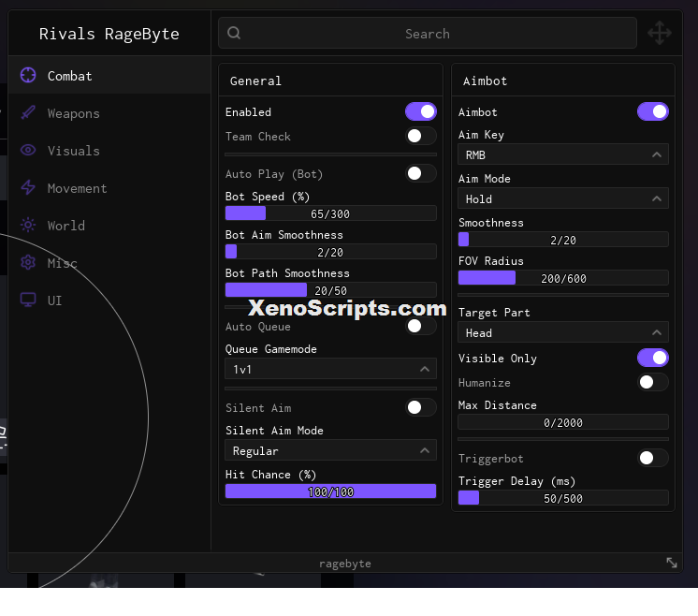Adjust the Bot Path Smoothness slider
The height and width of the screenshot is (616, 698).
tap(330, 290)
